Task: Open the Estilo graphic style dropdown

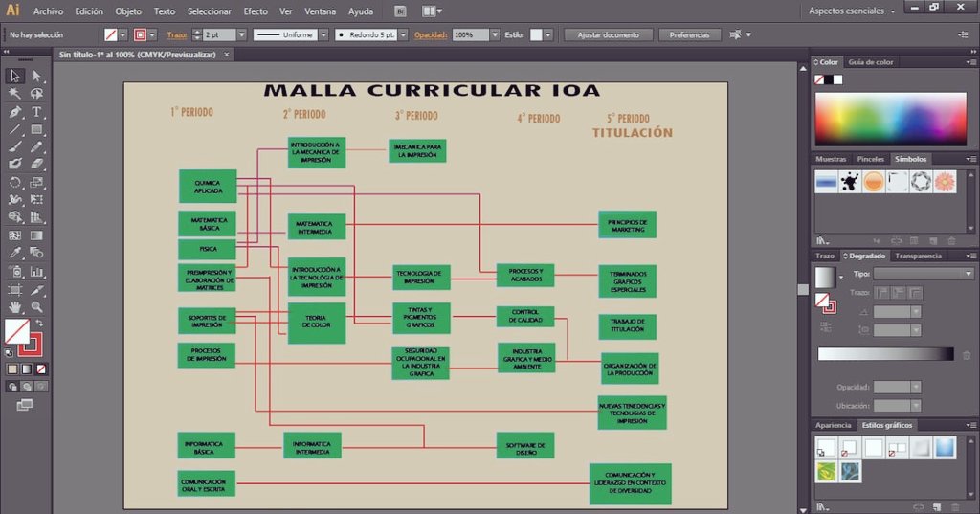Action: pyautogui.click(x=548, y=35)
